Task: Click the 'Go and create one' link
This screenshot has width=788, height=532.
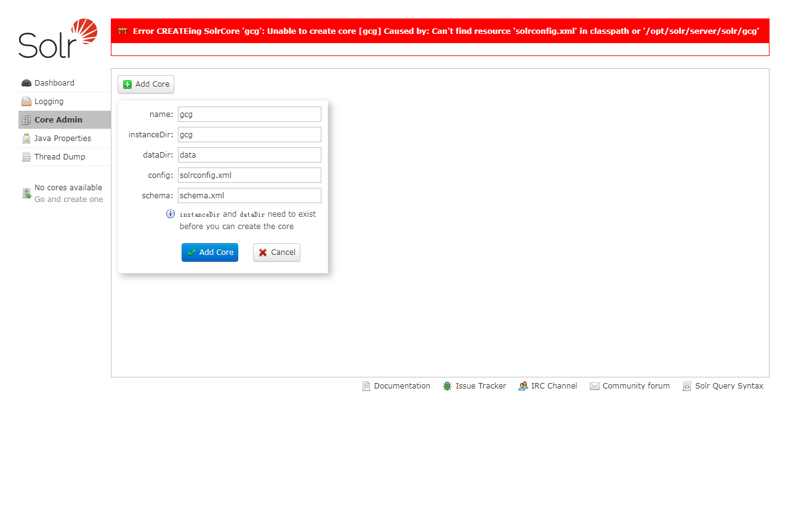Action: point(69,199)
